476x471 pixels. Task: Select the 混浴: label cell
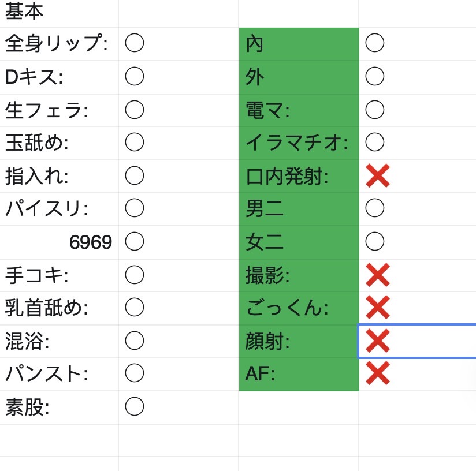point(59,341)
